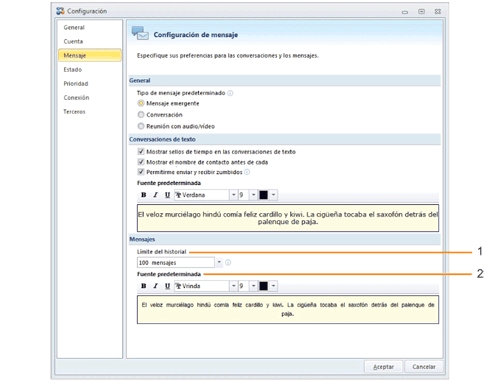Image resolution: width=500 pixels, height=381 pixels.
Task: Click the Vrinda font preview text box
Action: click(288, 309)
